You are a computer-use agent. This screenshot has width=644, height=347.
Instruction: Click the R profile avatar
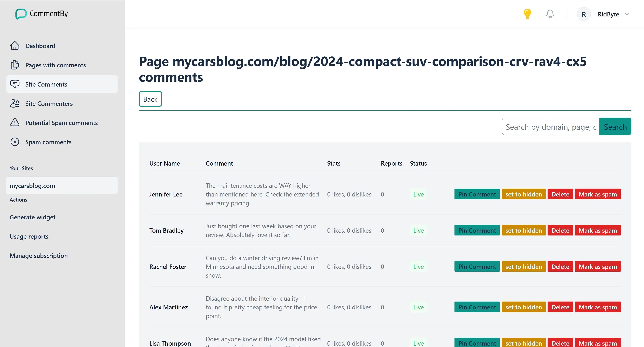584,14
